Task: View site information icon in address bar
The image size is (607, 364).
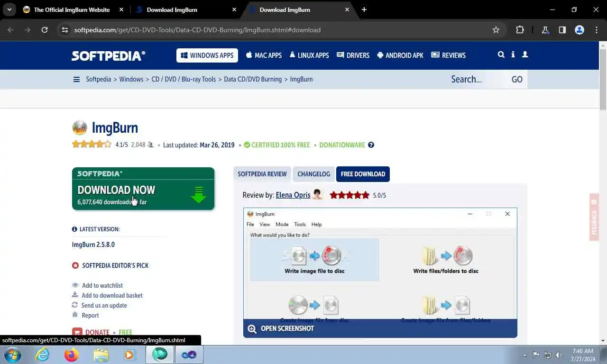Action: [x=65, y=30]
